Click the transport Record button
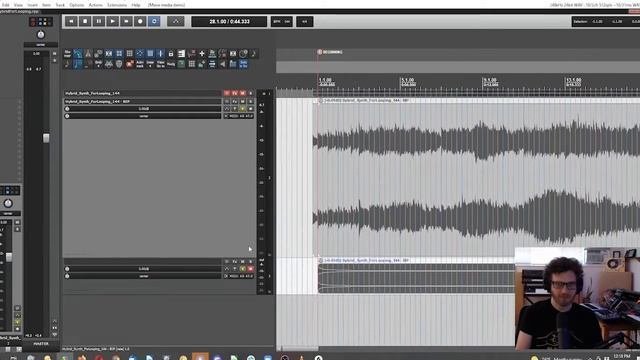 point(140,21)
